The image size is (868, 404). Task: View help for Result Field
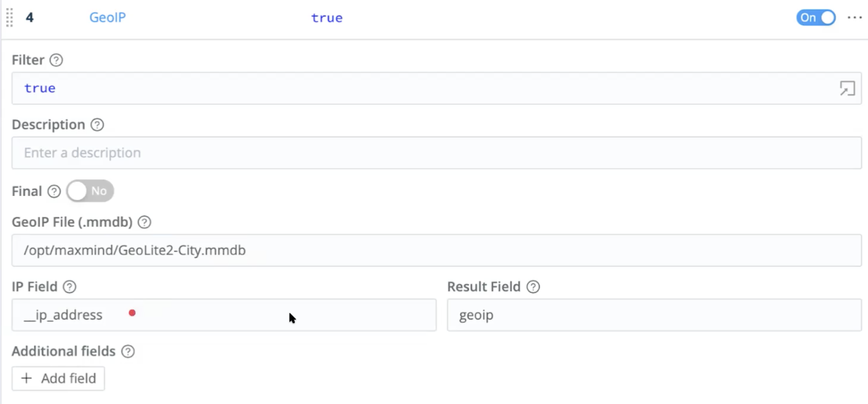point(533,287)
